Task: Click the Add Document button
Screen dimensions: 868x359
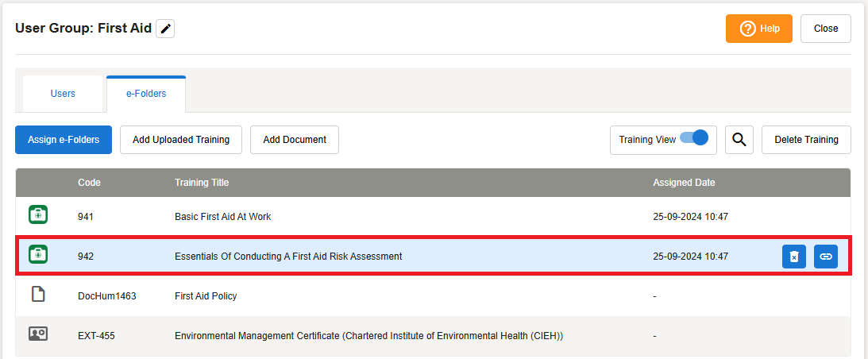Action: click(x=295, y=140)
